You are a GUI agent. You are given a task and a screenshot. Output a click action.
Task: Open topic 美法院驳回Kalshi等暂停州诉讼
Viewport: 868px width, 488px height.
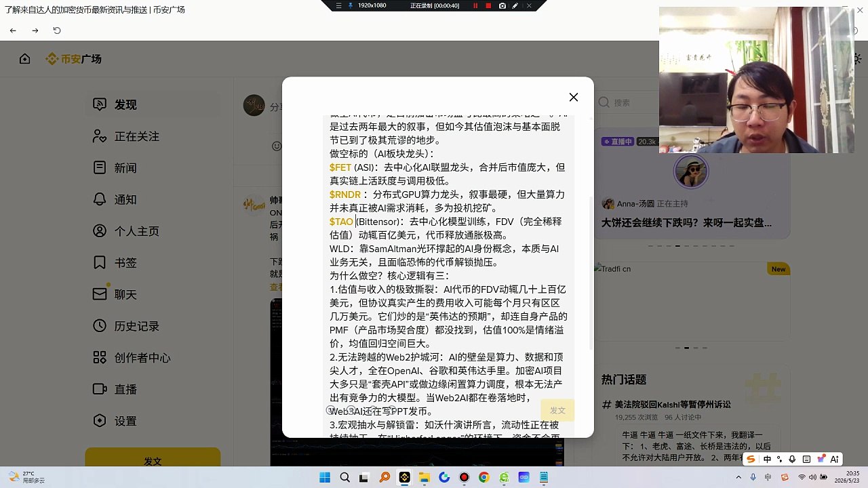pyautogui.click(x=673, y=405)
